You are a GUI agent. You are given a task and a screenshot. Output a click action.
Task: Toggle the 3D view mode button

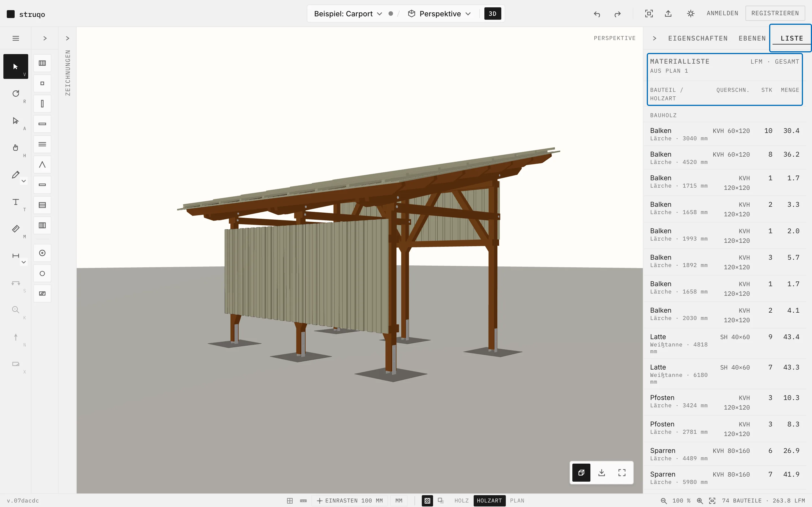tap(493, 14)
